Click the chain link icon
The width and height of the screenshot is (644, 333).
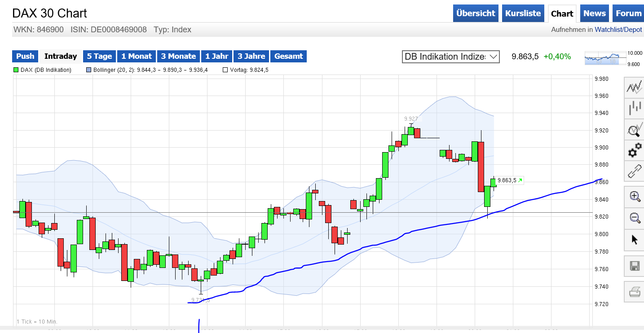pyautogui.click(x=634, y=172)
